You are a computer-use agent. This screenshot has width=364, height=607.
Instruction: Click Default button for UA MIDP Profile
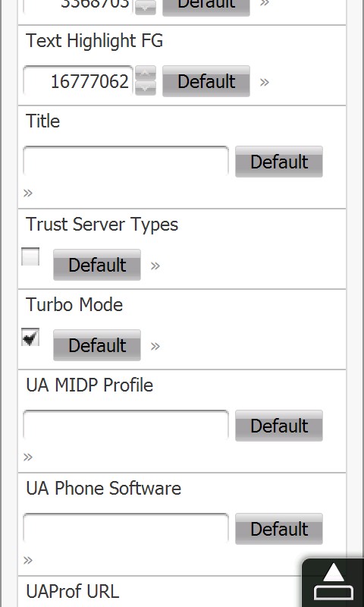pyautogui.click(x=279, y=426)
